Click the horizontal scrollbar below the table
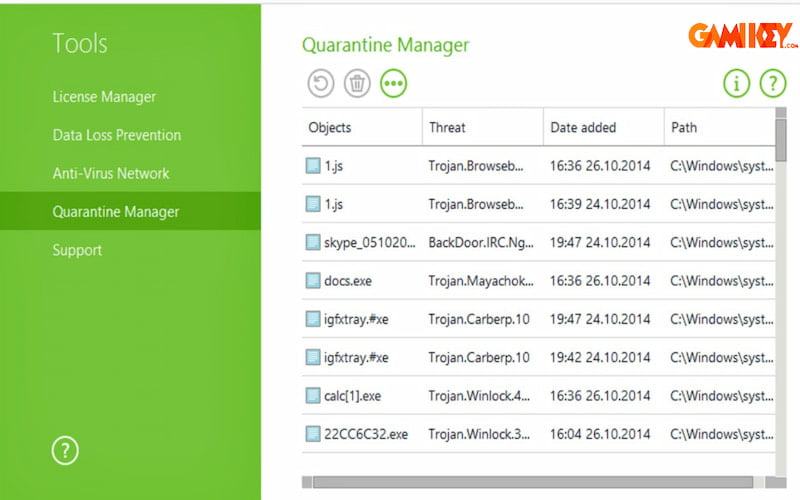This screenshot has height=500, width=800. click(x=530, y=482)
